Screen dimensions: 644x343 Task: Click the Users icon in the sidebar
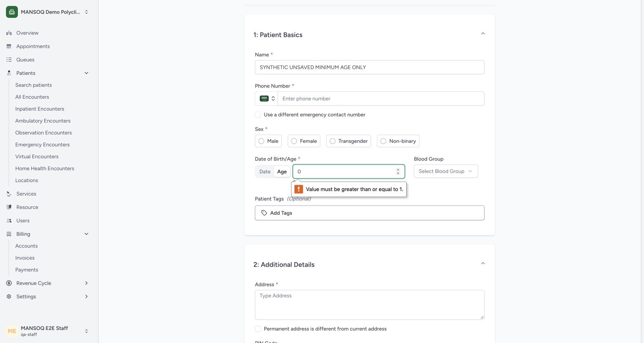9,220
